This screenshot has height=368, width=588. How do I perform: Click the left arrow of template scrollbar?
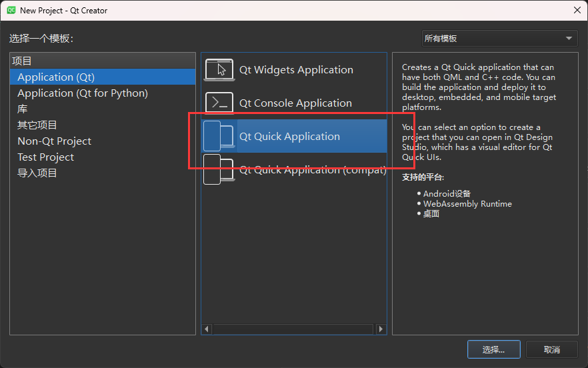pyautogui.click(x=207, y=329)
